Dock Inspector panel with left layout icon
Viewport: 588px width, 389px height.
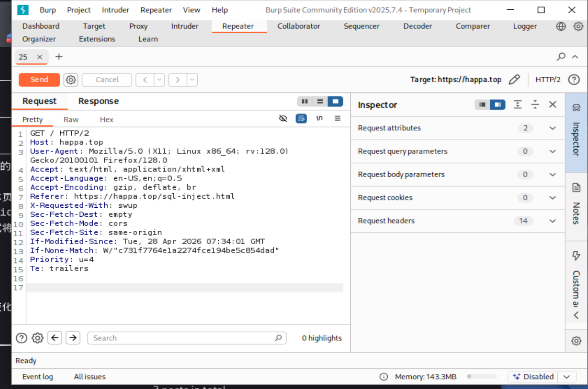tap(482, 105)
